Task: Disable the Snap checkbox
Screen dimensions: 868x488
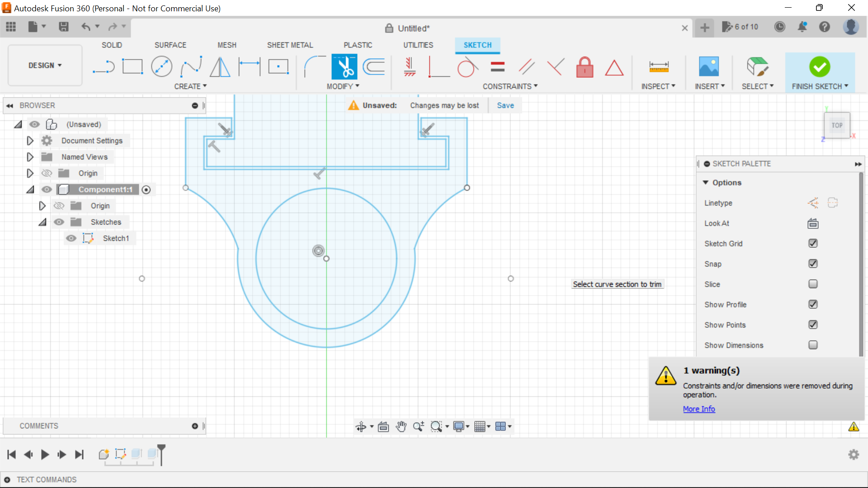Action: click(813, 263)
